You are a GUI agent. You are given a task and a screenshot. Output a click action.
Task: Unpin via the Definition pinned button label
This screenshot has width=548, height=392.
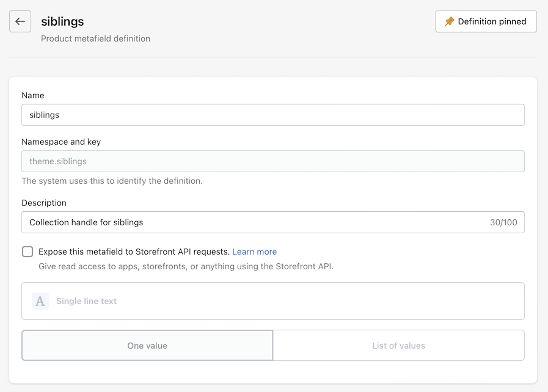[x=492, y=21]
